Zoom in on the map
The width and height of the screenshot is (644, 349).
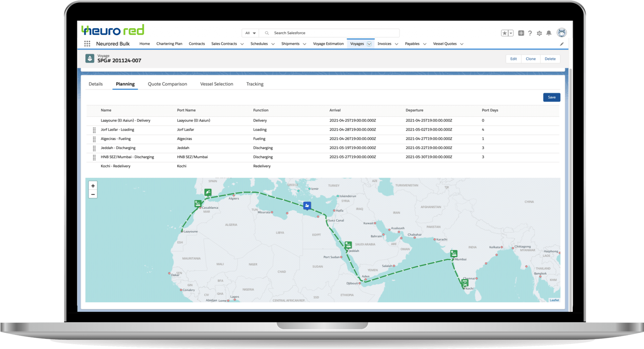click(93, 186)
